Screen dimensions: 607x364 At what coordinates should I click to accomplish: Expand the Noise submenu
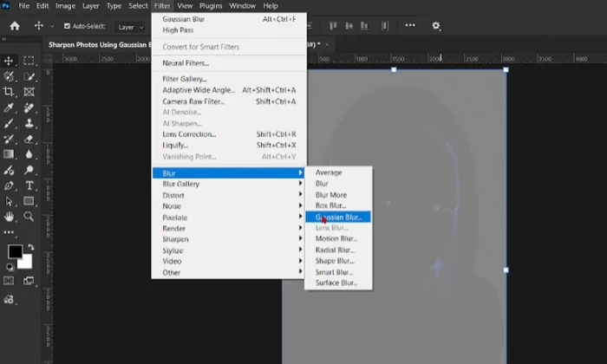(227, 206)
